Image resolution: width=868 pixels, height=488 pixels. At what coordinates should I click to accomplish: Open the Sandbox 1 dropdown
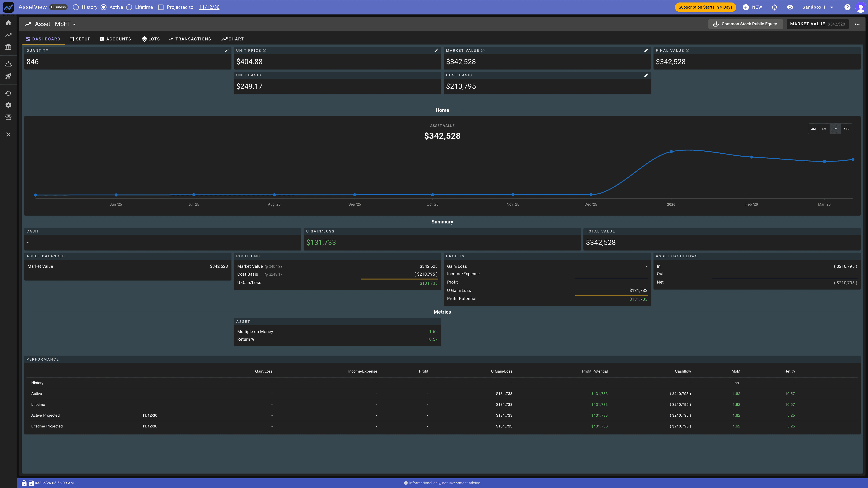(818, 7)
